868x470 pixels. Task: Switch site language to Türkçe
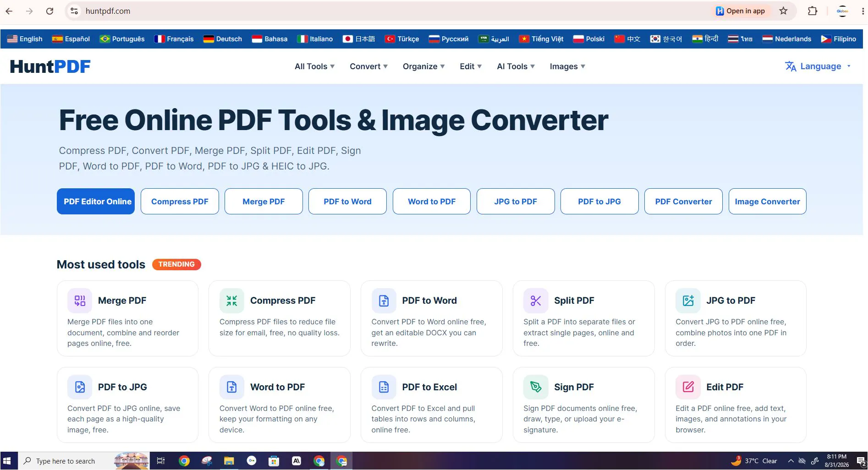tap(402, 39)
